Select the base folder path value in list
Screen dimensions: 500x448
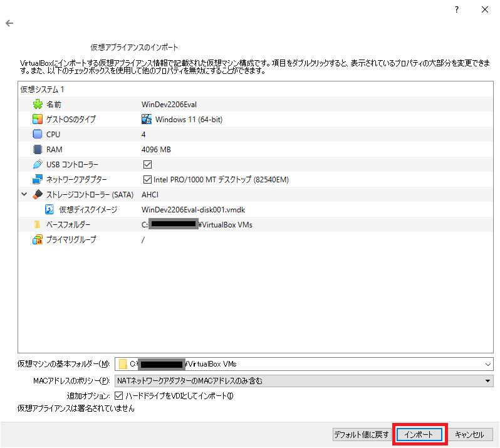click(x=197, y=224)
